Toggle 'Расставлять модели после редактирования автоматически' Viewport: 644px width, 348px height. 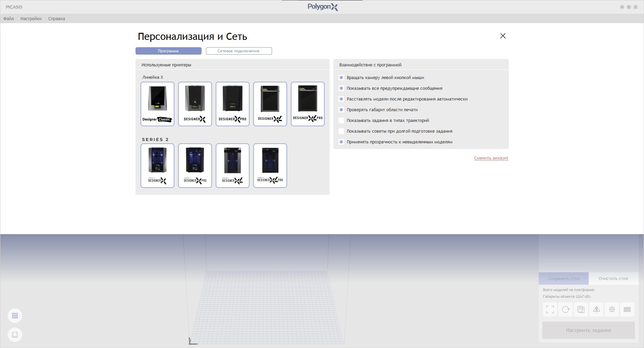click(341, 99)
